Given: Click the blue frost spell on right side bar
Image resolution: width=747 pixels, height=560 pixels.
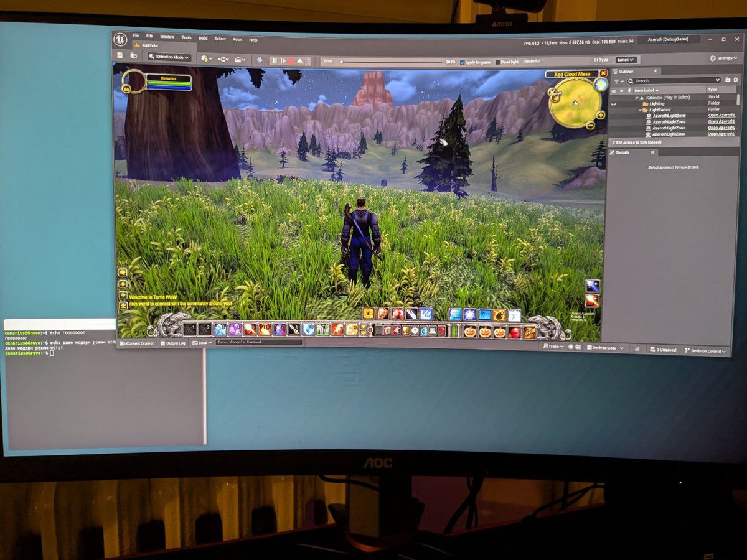Looking at the screenshot, I should [x=592, y=286].
